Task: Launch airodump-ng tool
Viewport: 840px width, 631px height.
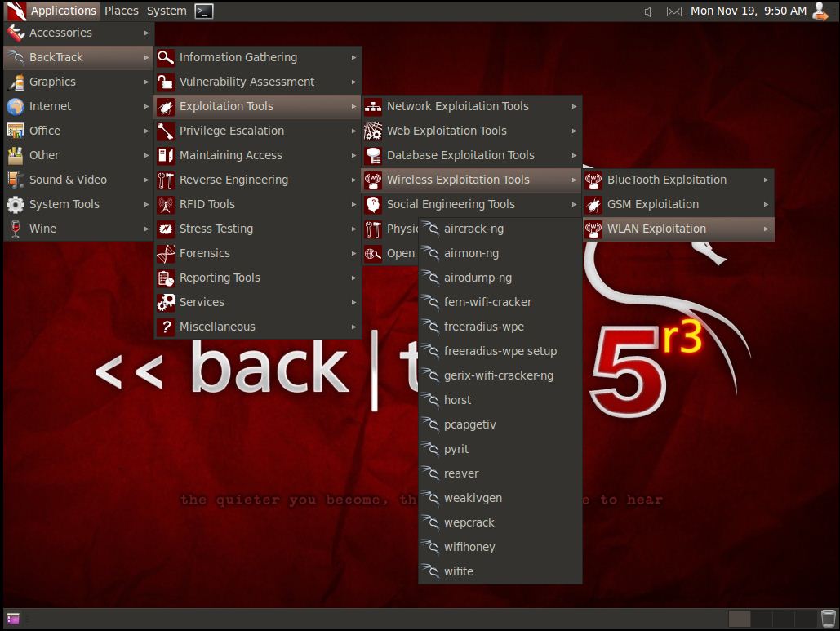Action: (x=500, y=278)
